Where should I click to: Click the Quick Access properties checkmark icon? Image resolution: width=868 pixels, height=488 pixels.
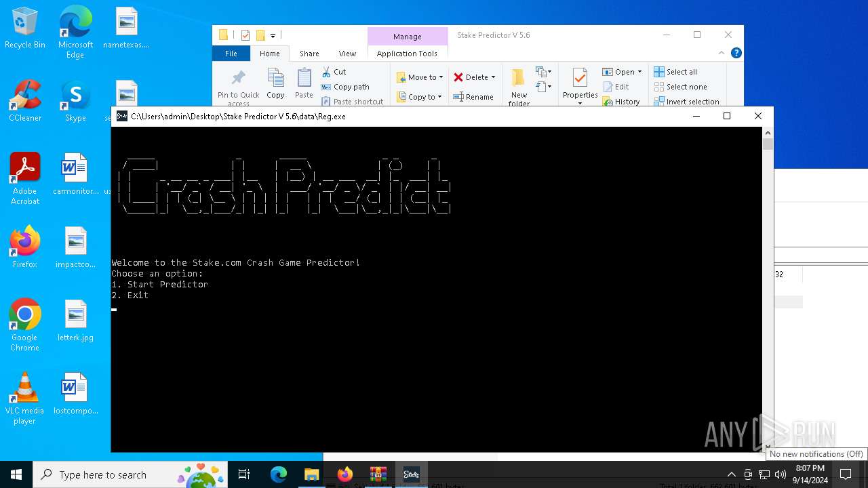(245, 35)
